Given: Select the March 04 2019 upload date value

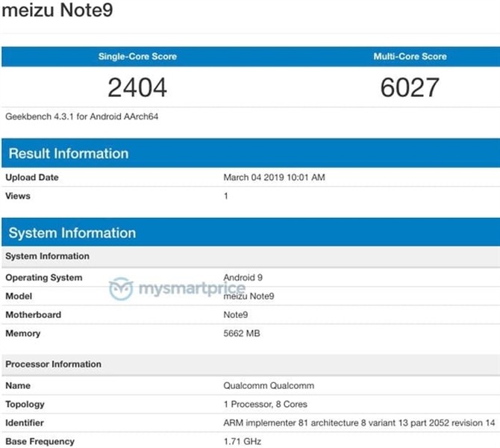Looking at the screenshot, I should click(x=274, y=178).
